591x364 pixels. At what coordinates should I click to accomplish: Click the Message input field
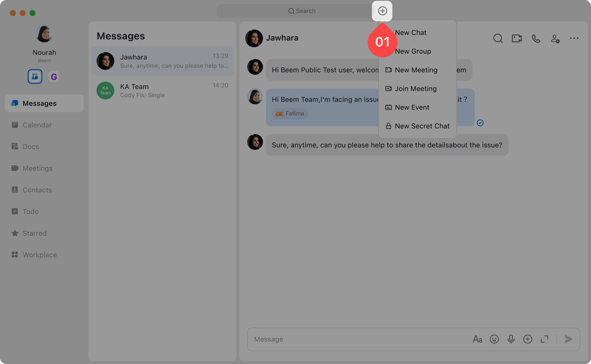(x=356, y=339)
